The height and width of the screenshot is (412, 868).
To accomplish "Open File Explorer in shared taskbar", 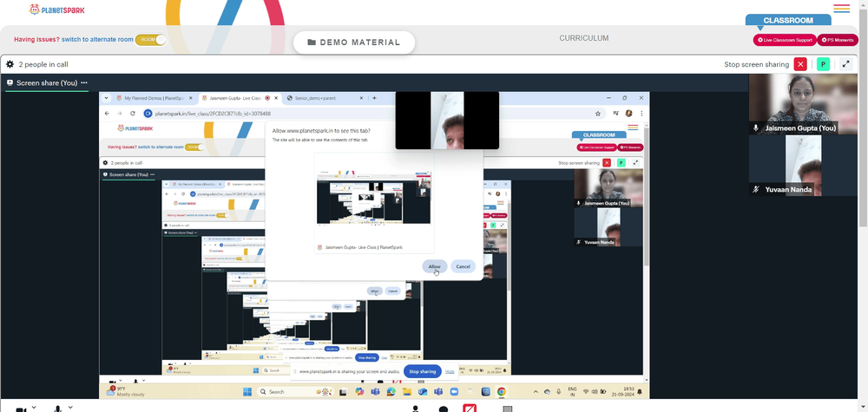I will (407, 391).
